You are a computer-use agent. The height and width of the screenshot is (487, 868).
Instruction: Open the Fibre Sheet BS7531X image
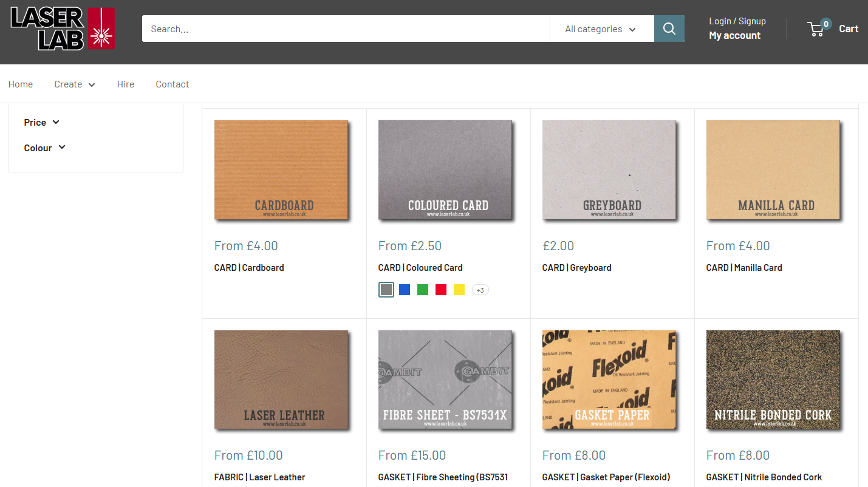[x=445, y=380]
